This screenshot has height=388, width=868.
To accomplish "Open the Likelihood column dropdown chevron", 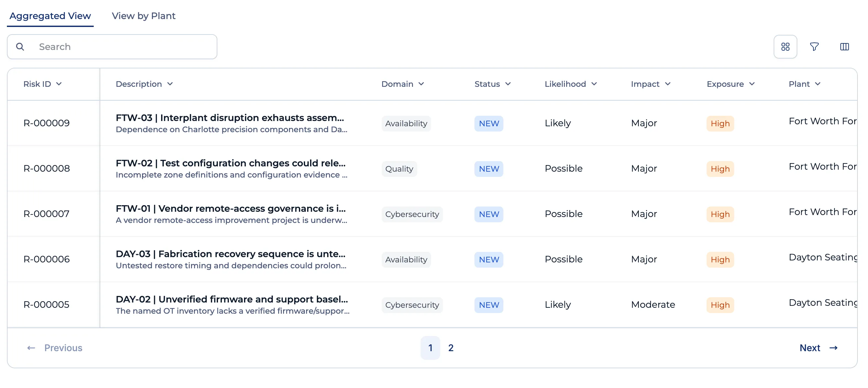I will (x=594, y=84).
